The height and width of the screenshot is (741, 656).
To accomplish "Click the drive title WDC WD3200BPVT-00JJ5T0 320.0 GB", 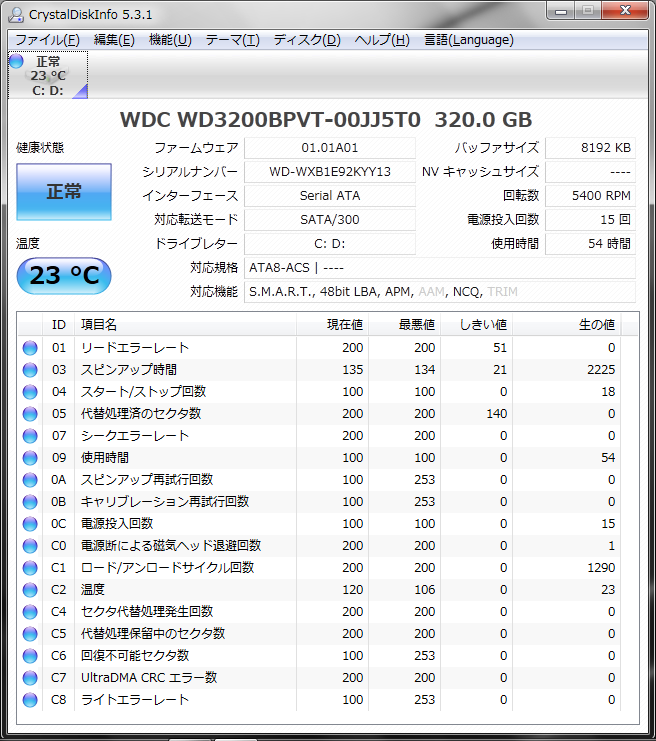I will point(326,120).
